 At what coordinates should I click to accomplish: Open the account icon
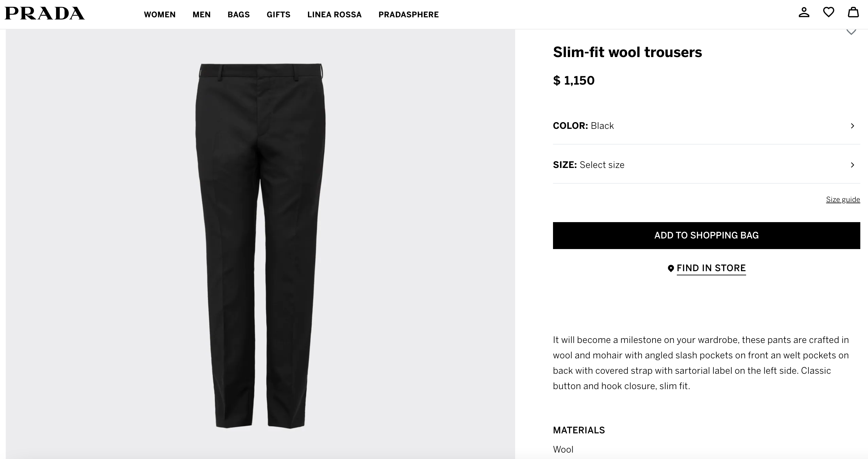click(x=804, y=13)
